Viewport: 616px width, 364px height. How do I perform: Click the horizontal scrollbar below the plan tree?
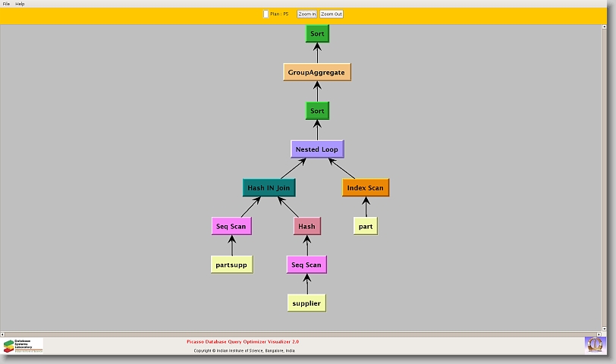[303, 334]
